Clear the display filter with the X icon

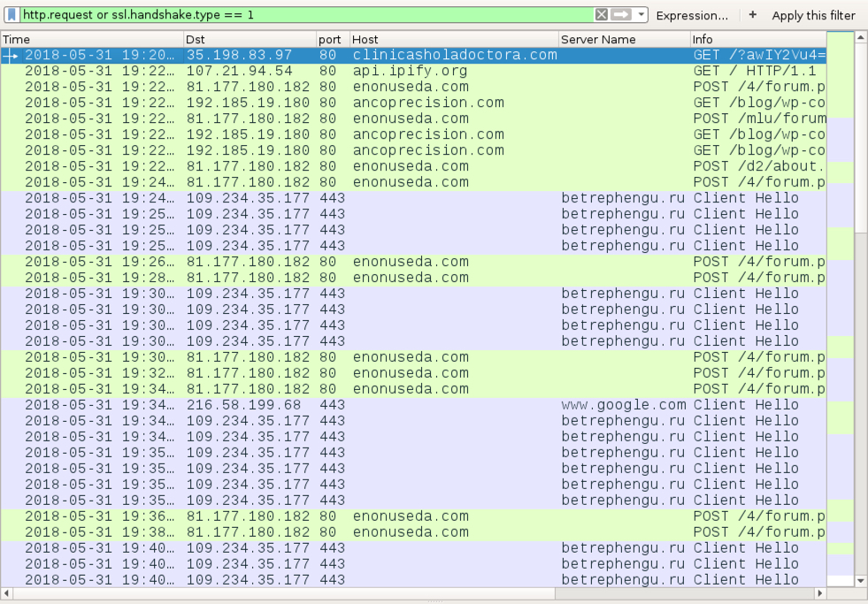[601, 15]
